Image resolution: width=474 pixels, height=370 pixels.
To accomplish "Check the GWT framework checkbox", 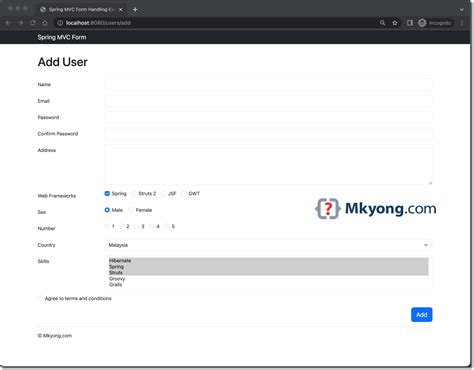I will click(x=184, y=193).
